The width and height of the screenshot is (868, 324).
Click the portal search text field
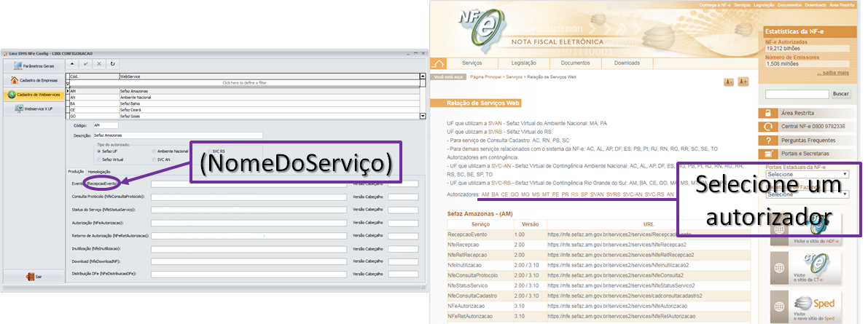(x=797, y=94)
